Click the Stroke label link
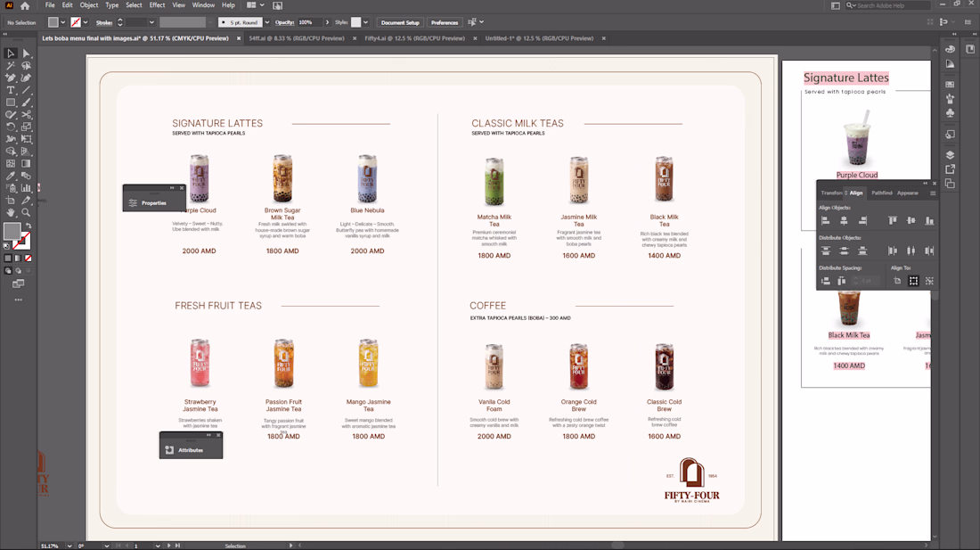 [x=104, y=22]
